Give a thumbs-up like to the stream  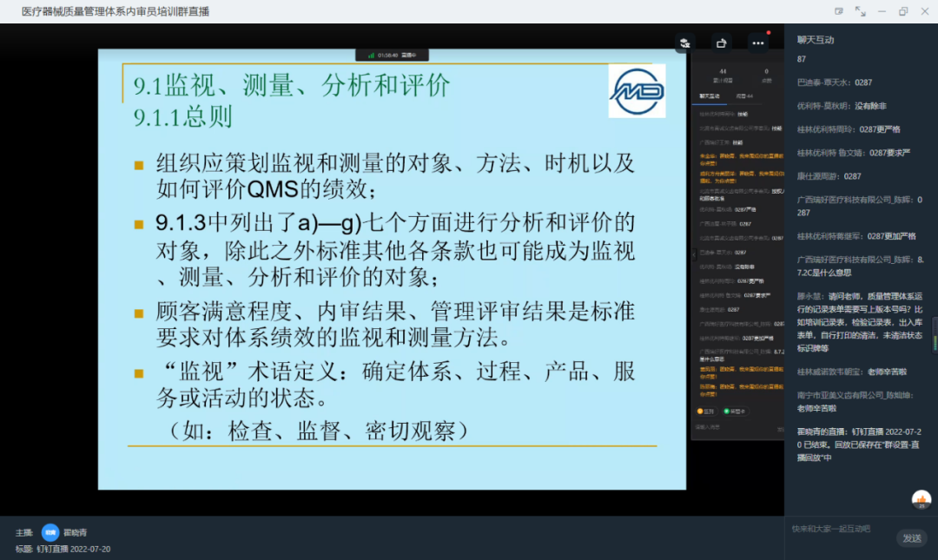coord(921,499)
